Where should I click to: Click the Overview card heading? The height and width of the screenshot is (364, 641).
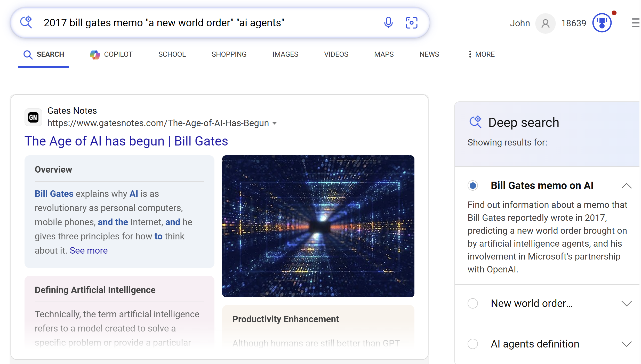[53, 169]
